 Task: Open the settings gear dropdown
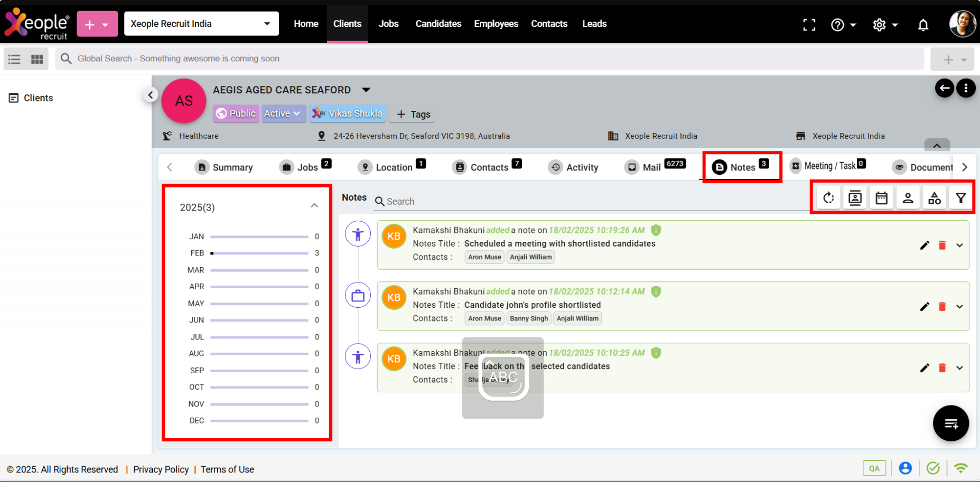885,24
